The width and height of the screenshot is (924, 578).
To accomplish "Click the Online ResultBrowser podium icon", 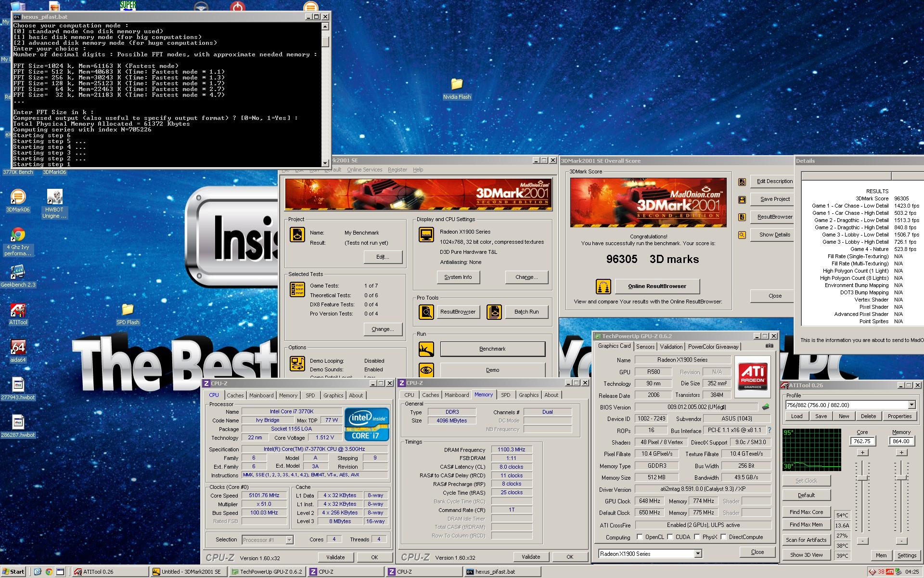I will click(603, 287).
